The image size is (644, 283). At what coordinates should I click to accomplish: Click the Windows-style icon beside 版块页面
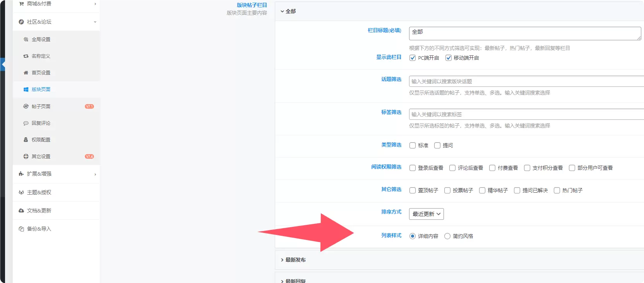26,90
